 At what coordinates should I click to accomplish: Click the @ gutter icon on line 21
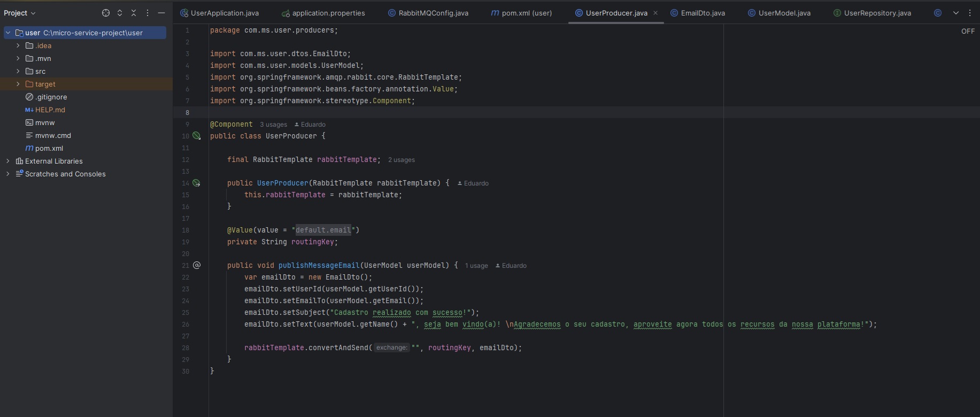click(x=197, y=266)
